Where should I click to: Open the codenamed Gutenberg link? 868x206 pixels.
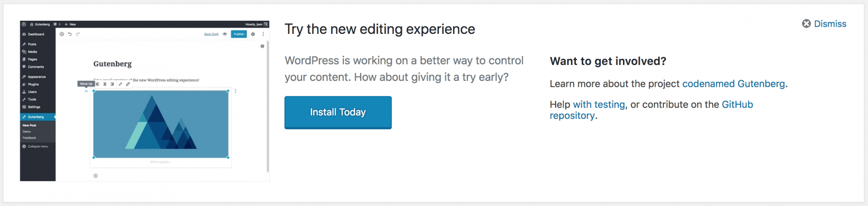pyautogui.click(x=733, y=84)
